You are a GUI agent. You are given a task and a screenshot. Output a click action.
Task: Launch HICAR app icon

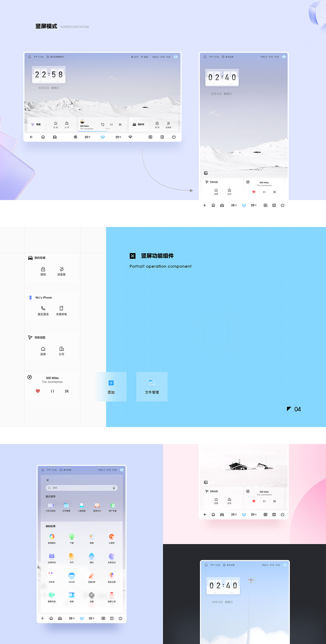72,578
